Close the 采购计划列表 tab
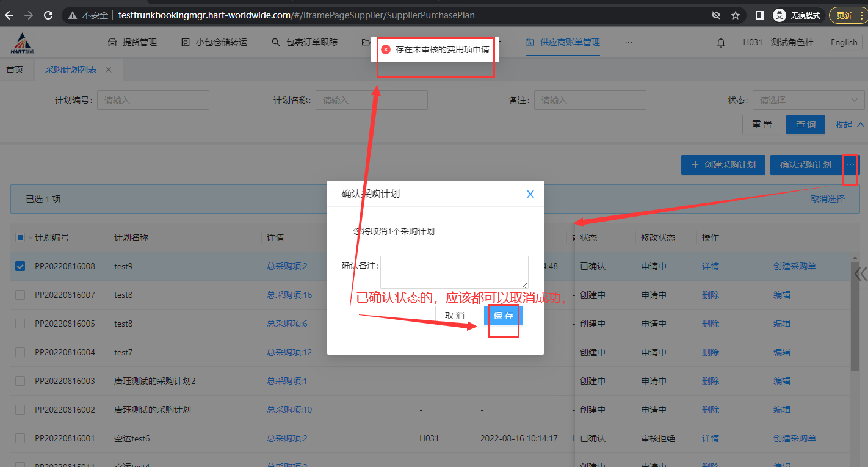Viewport: 868px width, 467px height. tap(109, 70)
